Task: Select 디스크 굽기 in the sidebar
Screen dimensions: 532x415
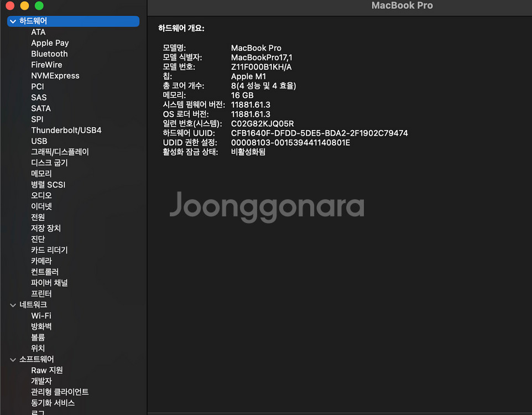Action: click(49, 163)
